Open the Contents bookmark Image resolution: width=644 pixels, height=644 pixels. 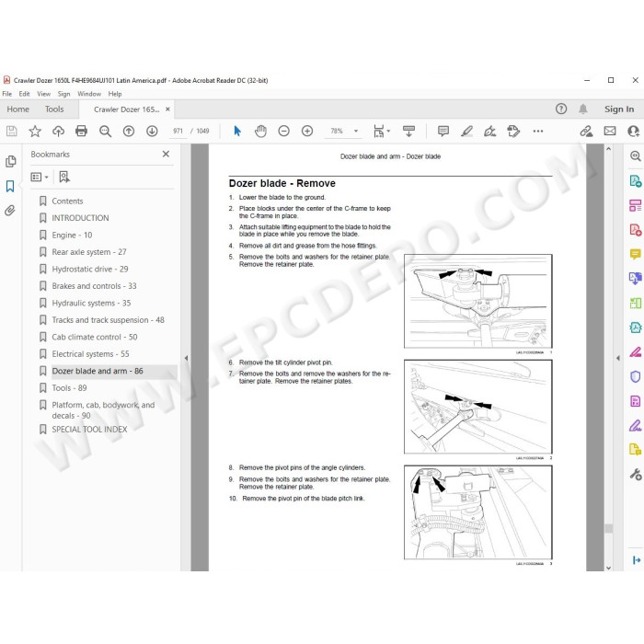click(67, 201)
